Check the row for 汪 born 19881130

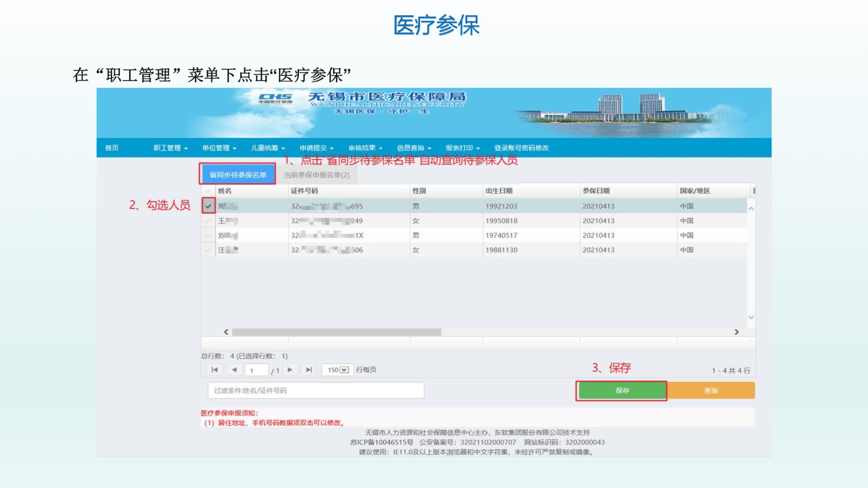coord(208,250)
